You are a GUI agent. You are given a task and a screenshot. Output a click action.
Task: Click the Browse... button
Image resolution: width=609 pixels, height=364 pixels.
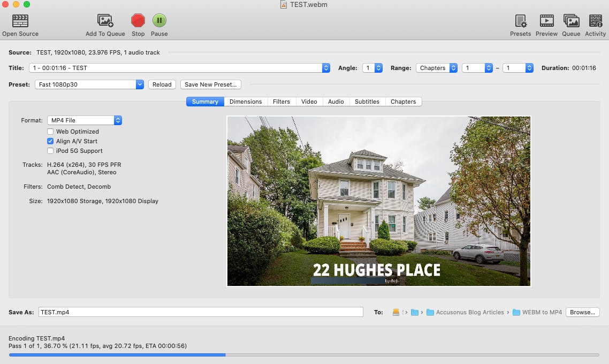click(x=582, y=312)
